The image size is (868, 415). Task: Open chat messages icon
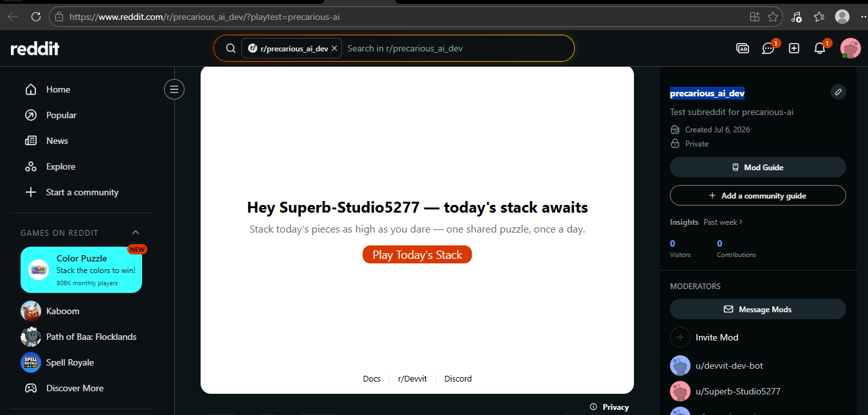tap(768, 48)
